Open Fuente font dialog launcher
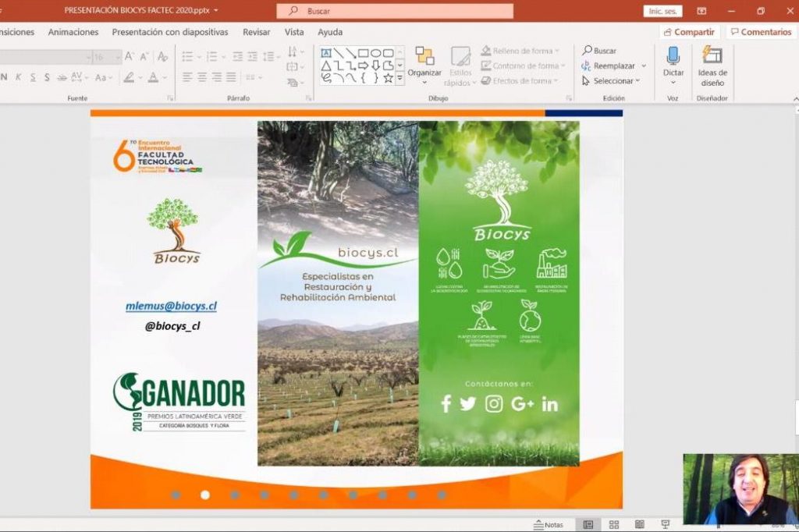 [170, 98]
